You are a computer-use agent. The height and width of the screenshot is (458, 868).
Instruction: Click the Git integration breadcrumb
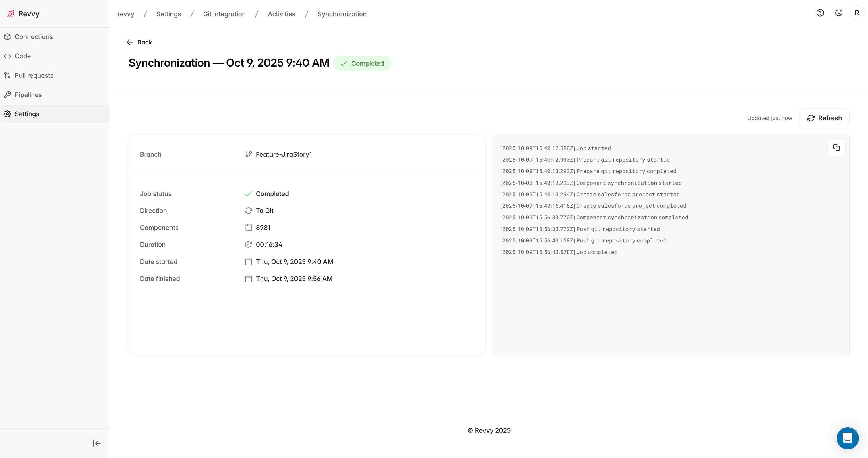[x=224, y=14]
